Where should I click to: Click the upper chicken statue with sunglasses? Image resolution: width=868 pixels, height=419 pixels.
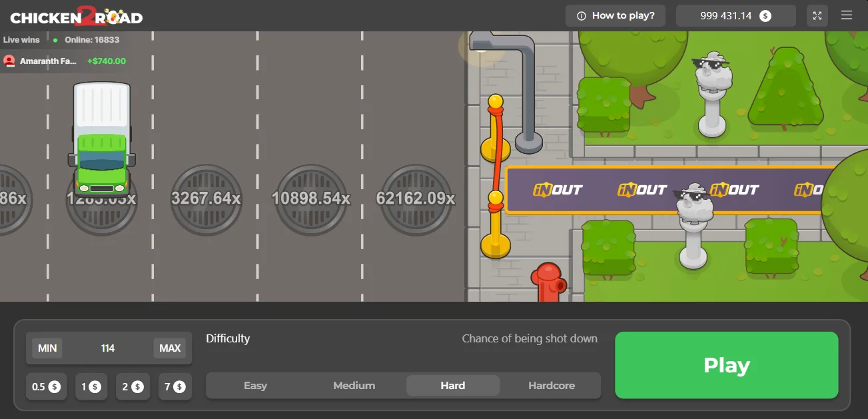(x=712, y=93)
